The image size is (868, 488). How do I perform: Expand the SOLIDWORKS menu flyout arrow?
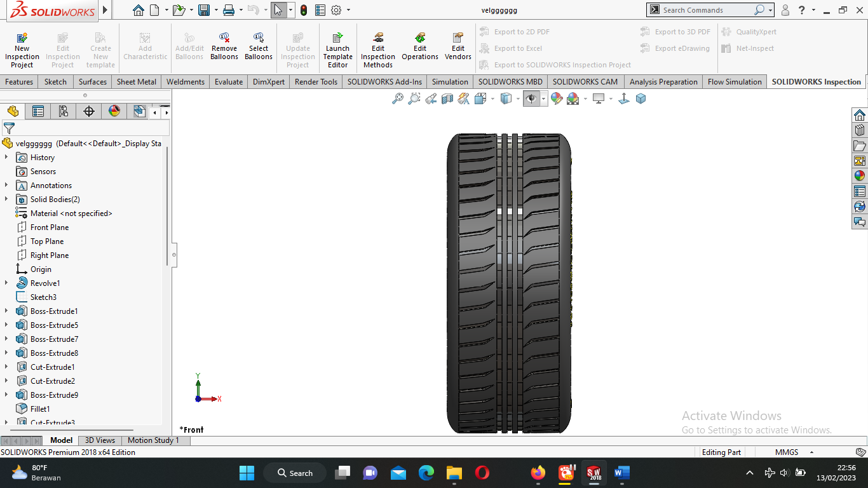[105, 10]
